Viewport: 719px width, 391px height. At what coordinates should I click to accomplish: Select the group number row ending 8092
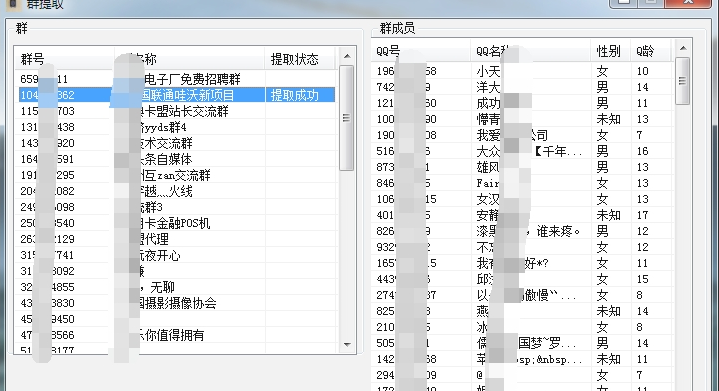177,271
